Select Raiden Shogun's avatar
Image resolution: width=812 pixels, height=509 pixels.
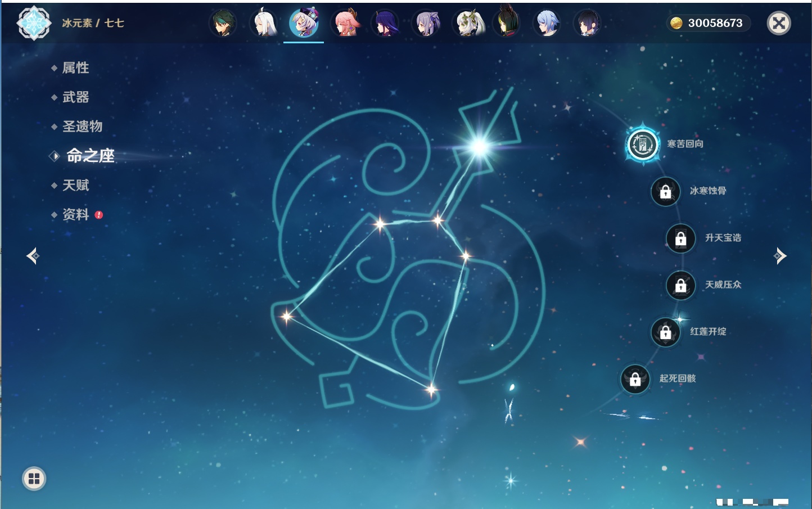pos(386,24)
